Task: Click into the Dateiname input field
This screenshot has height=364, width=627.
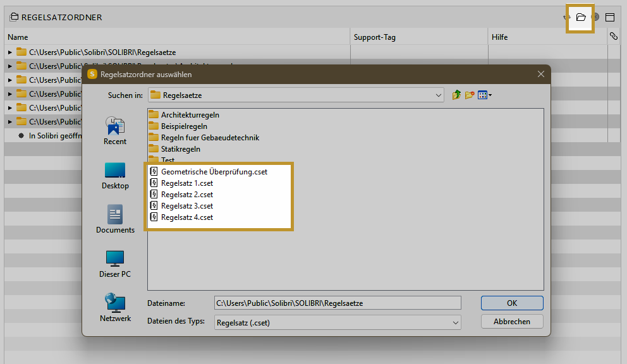Action: (338, 303)
